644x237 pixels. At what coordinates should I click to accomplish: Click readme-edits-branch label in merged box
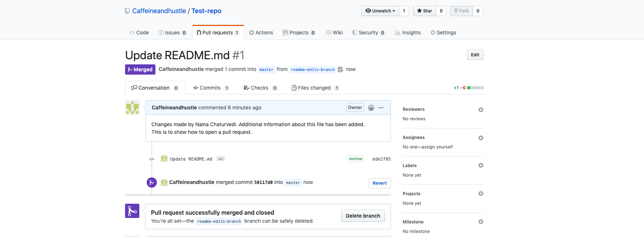coord(219,221)
